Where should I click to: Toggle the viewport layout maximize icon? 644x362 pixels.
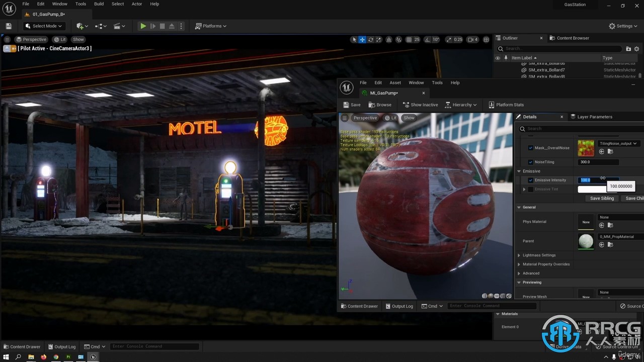coord(486,40)
